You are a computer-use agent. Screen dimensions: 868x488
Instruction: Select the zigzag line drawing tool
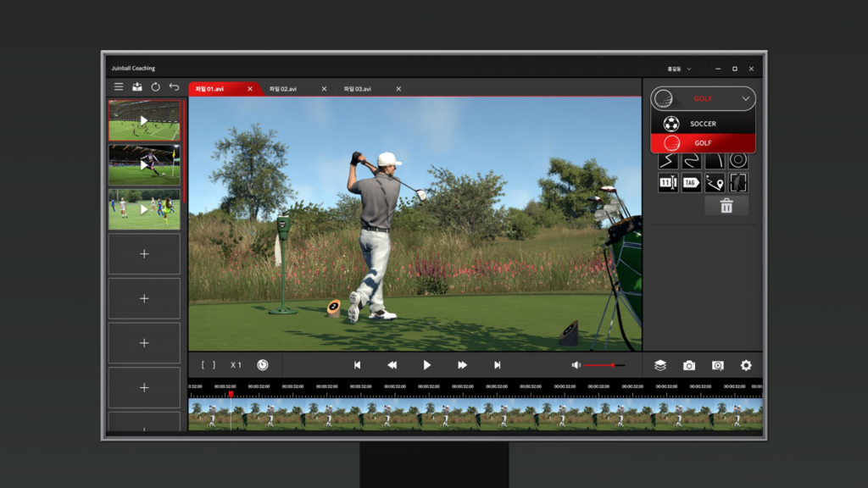click(x=668, y=160)
